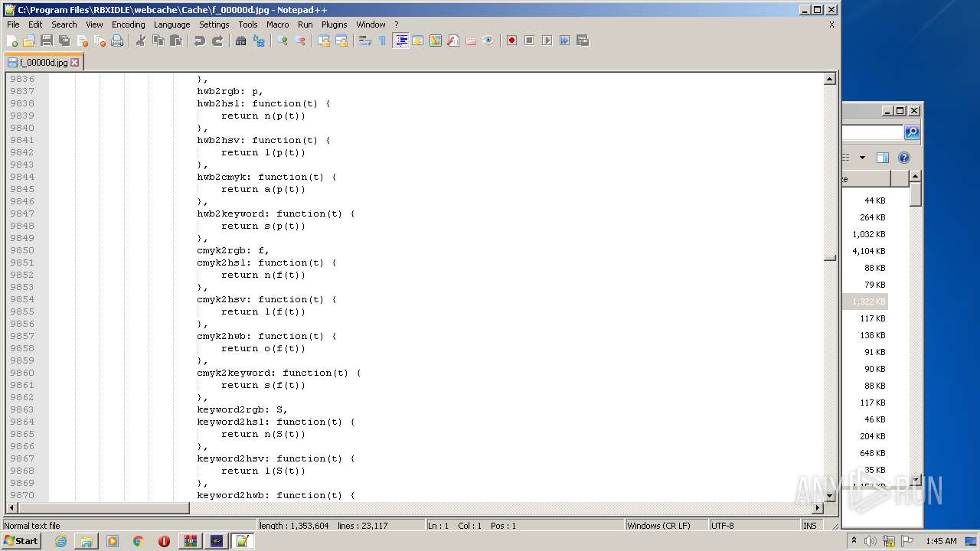Open the Encoding menu
The height and width of the screenshot is (551, 980).
tap(128, 24)
